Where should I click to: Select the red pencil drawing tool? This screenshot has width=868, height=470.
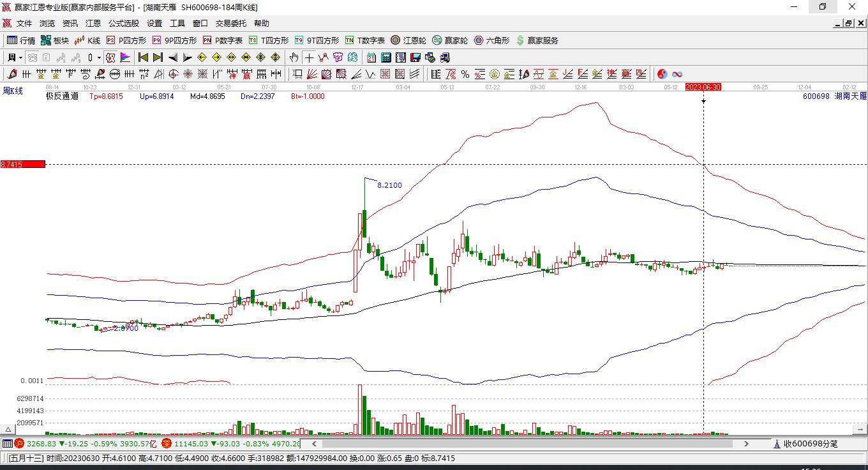pyautogui.click(x=11, y=74)
